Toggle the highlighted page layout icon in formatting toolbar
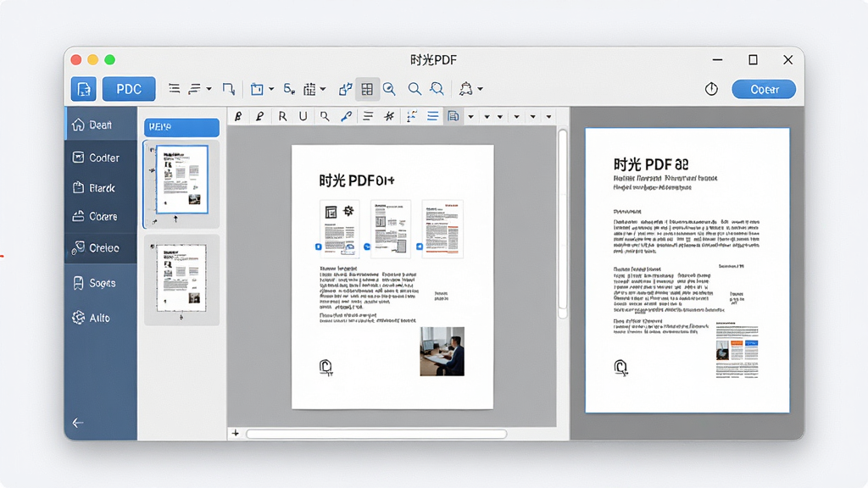 (x=453, y=116)
